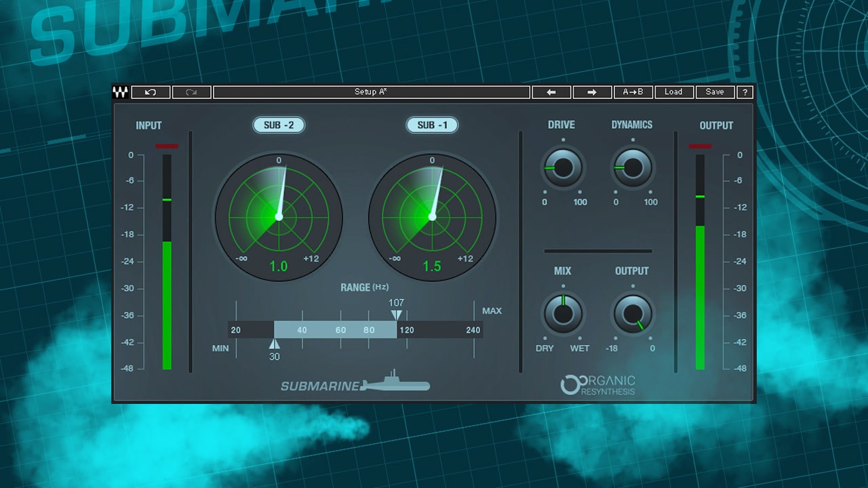The image size is (868, 488).
Task: Click the Save button
Action: pyautogui.click(x=715, y=92)
